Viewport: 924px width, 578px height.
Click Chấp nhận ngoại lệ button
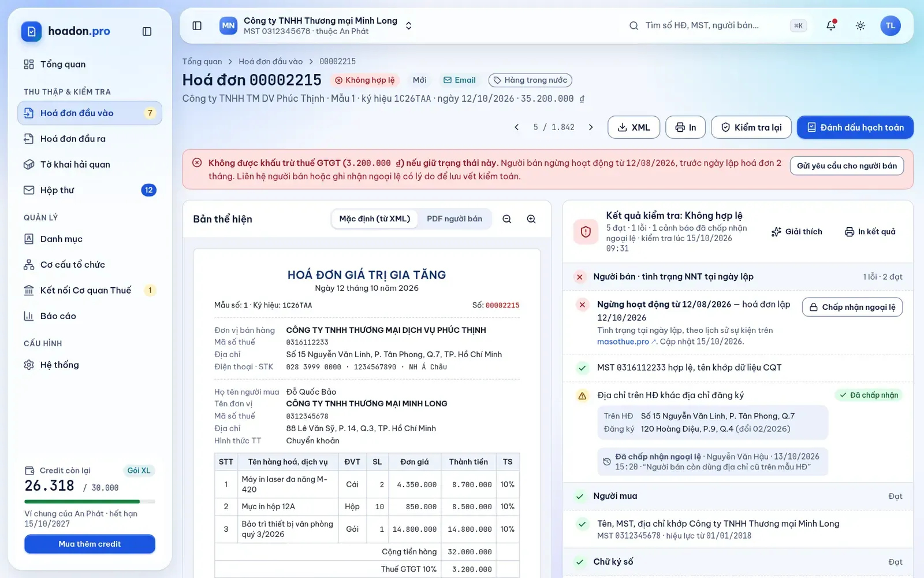click(852, 307)
